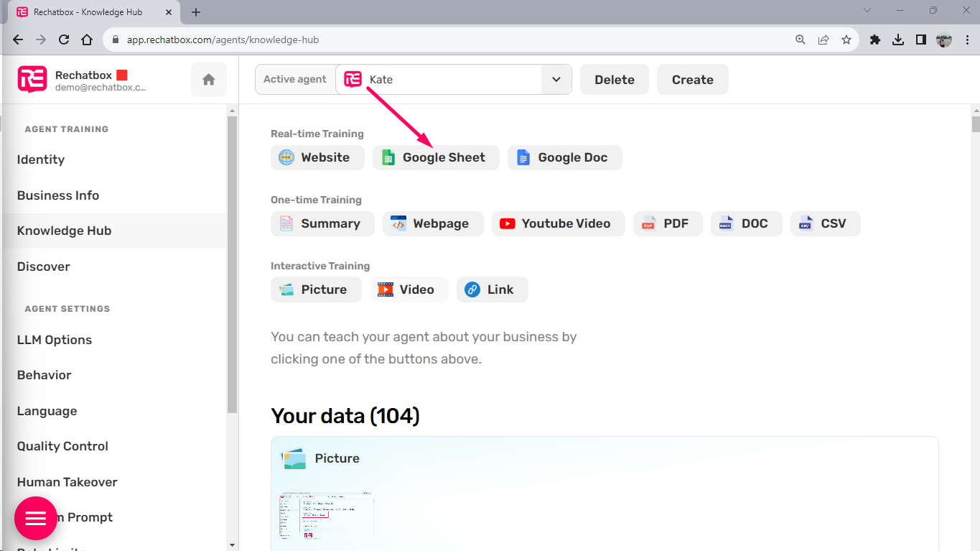Bookmark this page with star icon
Screen dimensions: 980x551
(x=846, y=40)
